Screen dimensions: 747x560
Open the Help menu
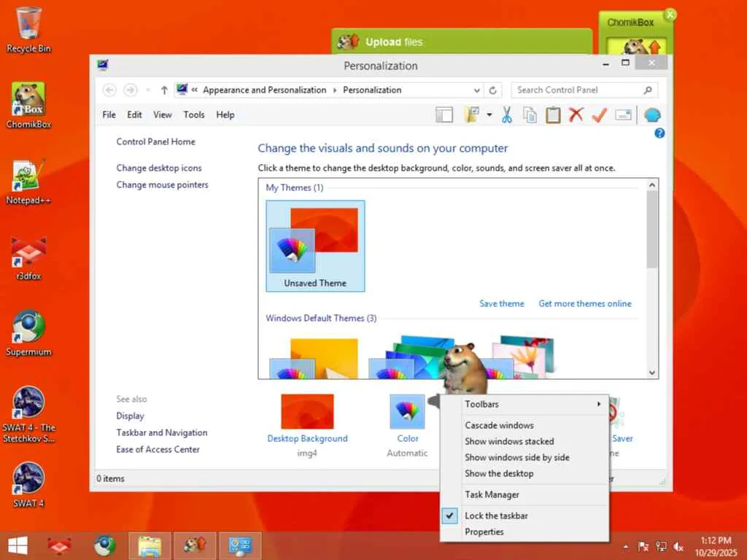225,114
